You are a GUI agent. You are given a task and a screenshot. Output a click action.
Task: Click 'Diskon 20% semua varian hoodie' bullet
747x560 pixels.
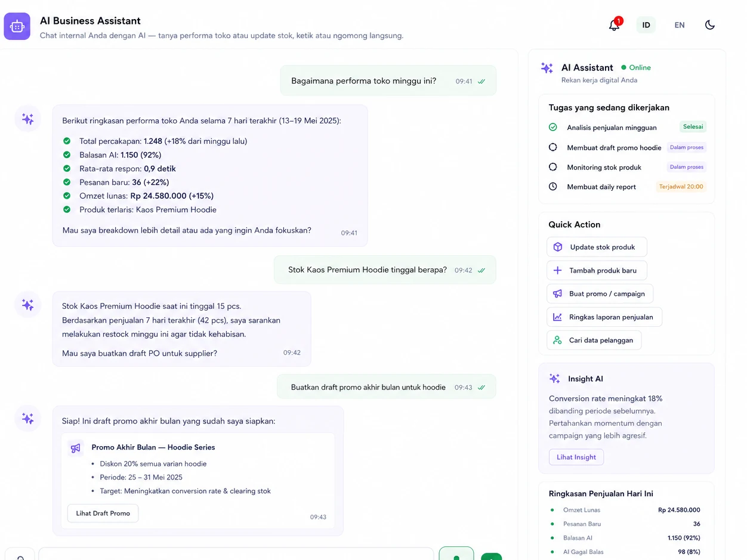click(153, 464)
